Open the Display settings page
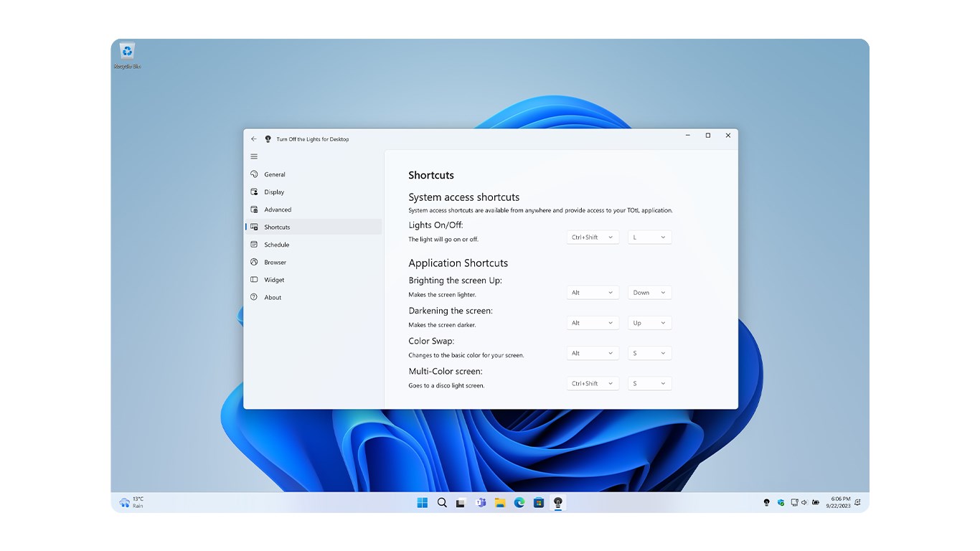Viewport: 980px width, 551px height. pyautogui.click(x=313, y=192)
